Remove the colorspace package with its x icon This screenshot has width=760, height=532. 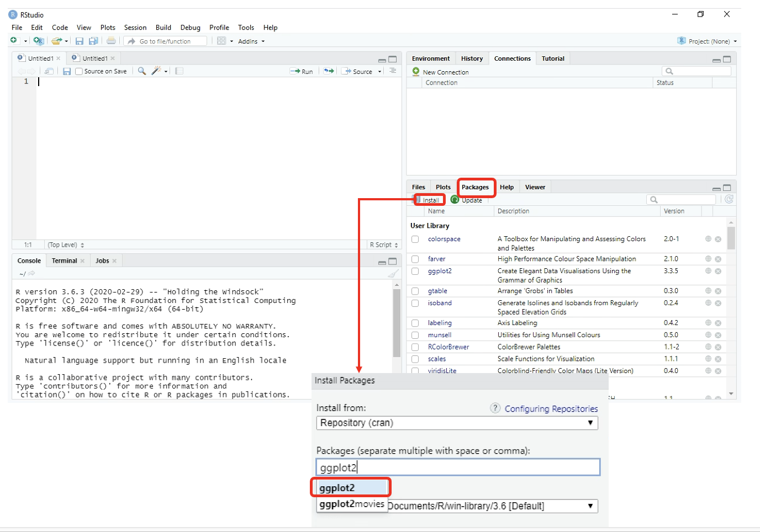(718, 239)
